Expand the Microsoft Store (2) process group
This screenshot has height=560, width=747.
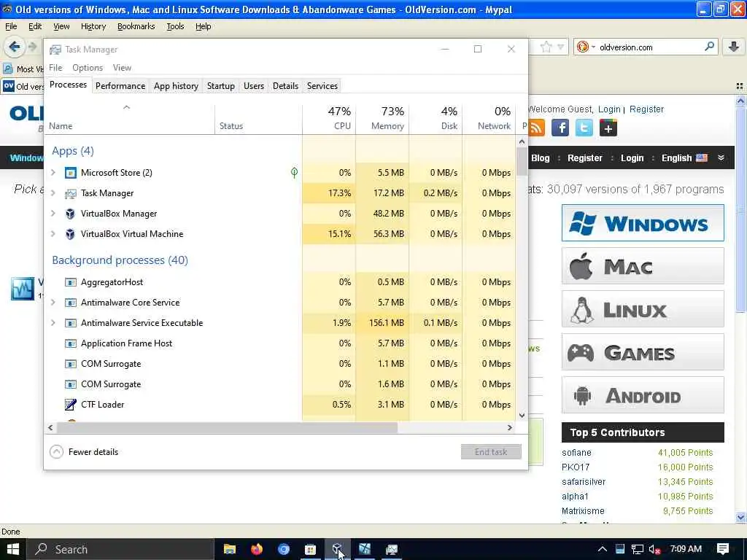(x=53, y=173)
